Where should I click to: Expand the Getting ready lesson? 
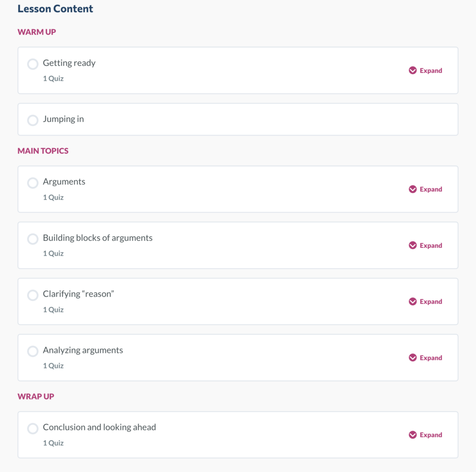point(425,71)
